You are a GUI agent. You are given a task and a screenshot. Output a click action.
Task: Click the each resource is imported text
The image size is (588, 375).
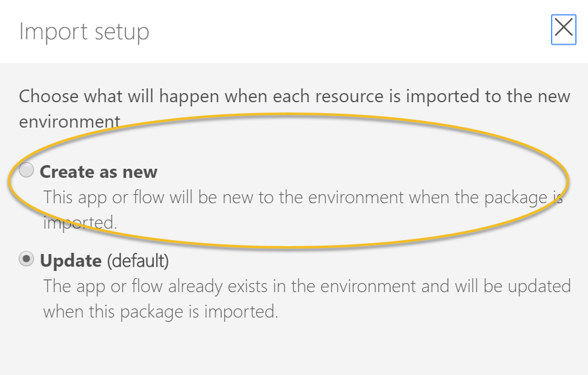click(x=377, y=97)
